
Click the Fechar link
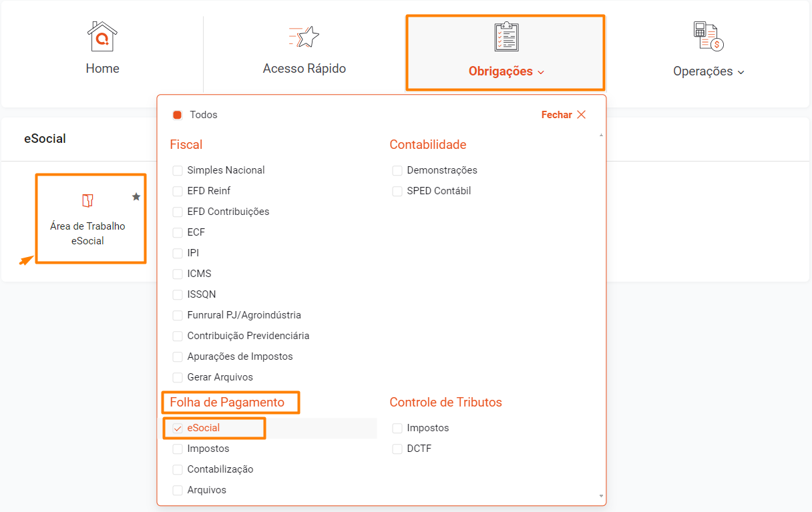557,115
